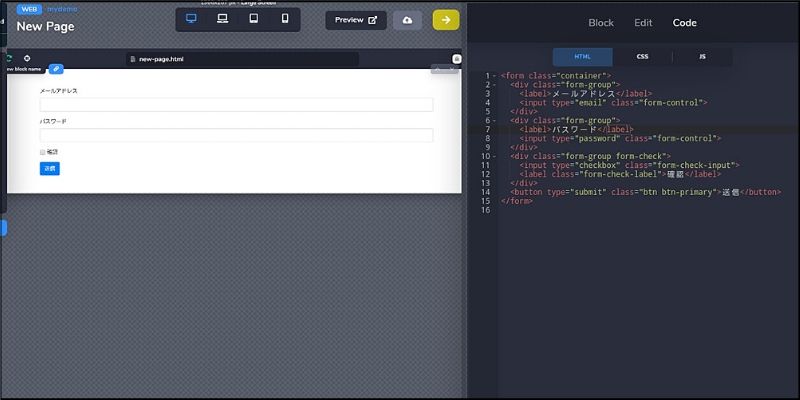Move block down with the down chevron
Screen dimensions: 800x400
pyautogui.click(x=452, y=69)
